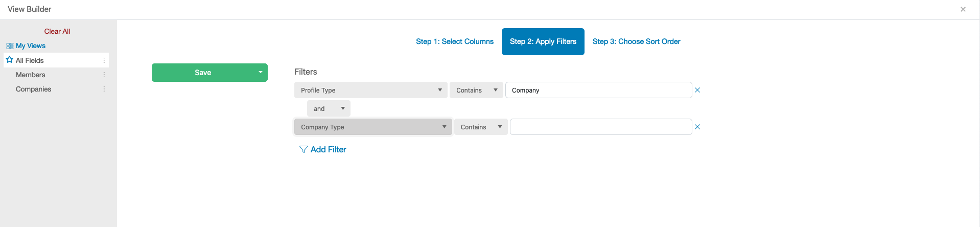Screen dimensions: 980x227
Task: Go to Step 3: Choose Sort Order
Action: pyautogui.click(x=636, y=41)
